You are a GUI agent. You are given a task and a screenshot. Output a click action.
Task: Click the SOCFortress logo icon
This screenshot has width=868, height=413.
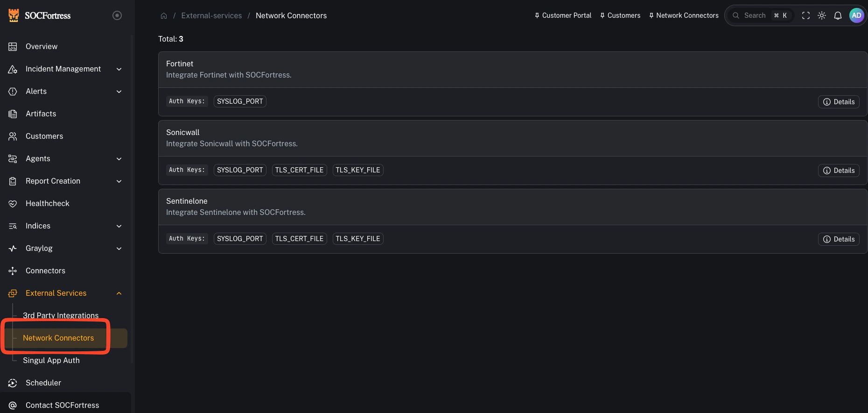[x=14, y=15]
